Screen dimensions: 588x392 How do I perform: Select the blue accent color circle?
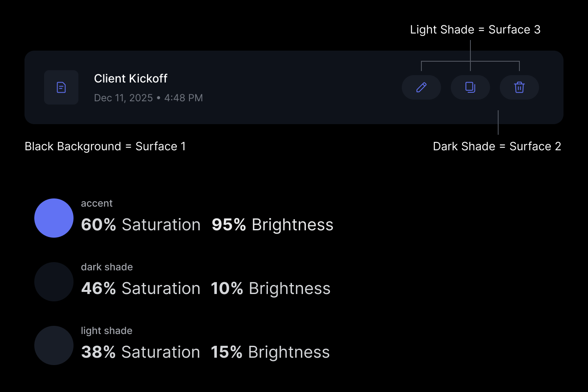pyautogui.click(x=54, y=218)
